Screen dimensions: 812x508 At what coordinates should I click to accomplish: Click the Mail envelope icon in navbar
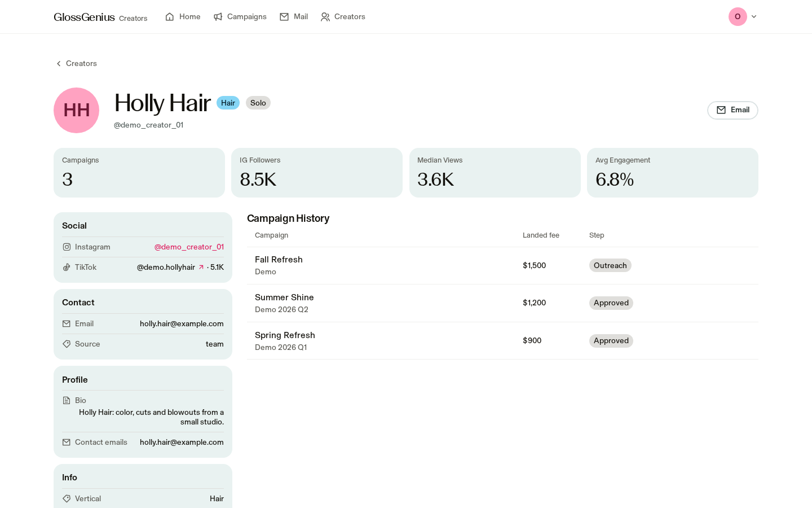click(x=284, y=17)
